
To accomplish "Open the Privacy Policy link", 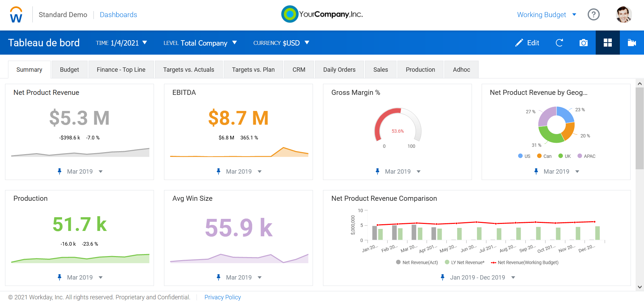I will [223, 297].
